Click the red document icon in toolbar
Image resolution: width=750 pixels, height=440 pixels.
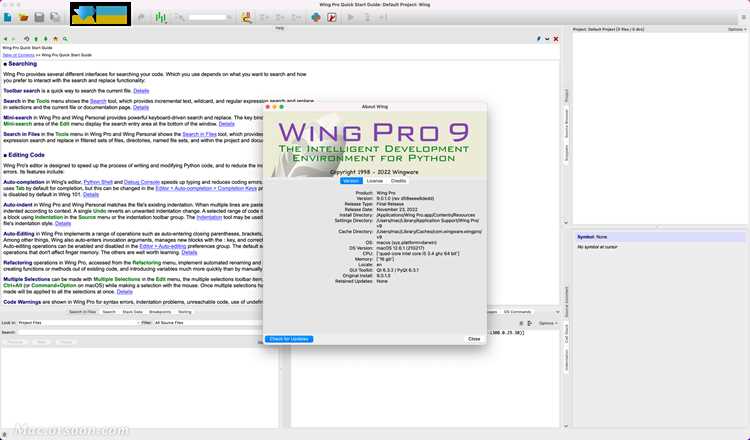tap(331, 17)
